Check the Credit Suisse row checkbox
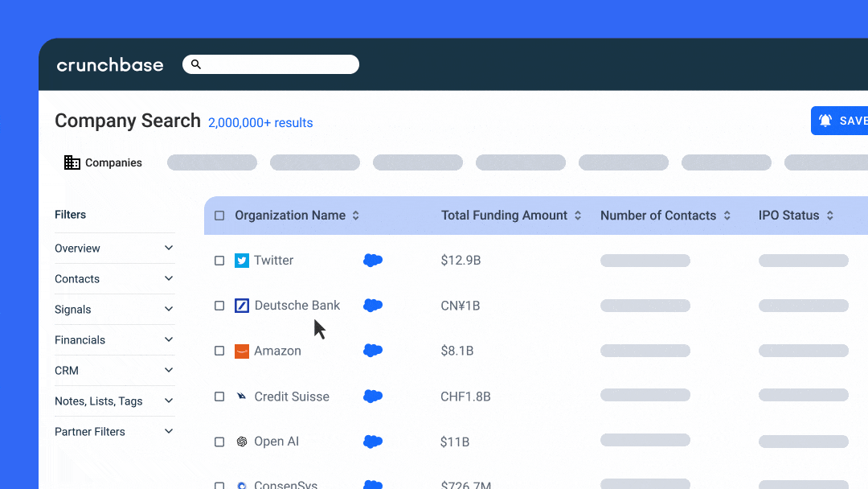This screenshot has height=489, width=868. point(219,397)
